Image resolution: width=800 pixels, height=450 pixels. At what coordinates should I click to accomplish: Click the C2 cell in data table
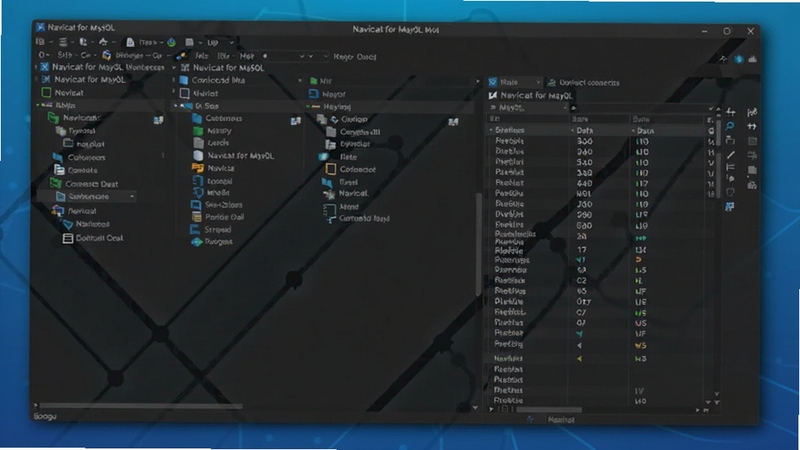point(582,281)
